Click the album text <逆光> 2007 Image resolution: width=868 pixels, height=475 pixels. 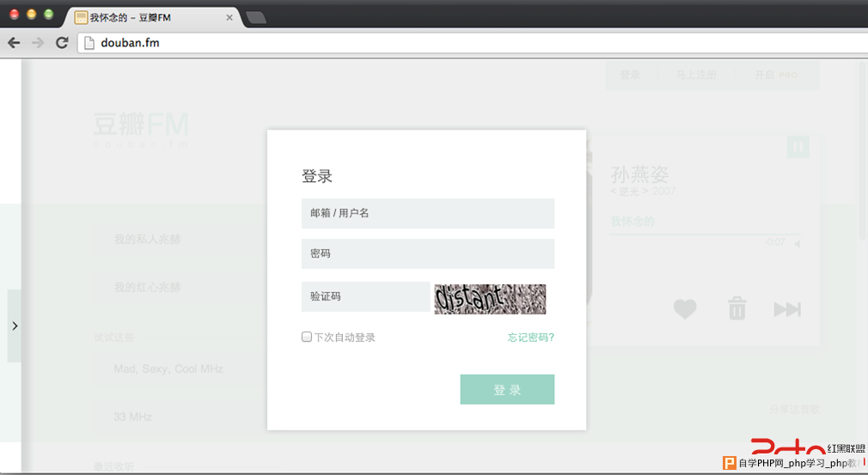click(643, 192)
